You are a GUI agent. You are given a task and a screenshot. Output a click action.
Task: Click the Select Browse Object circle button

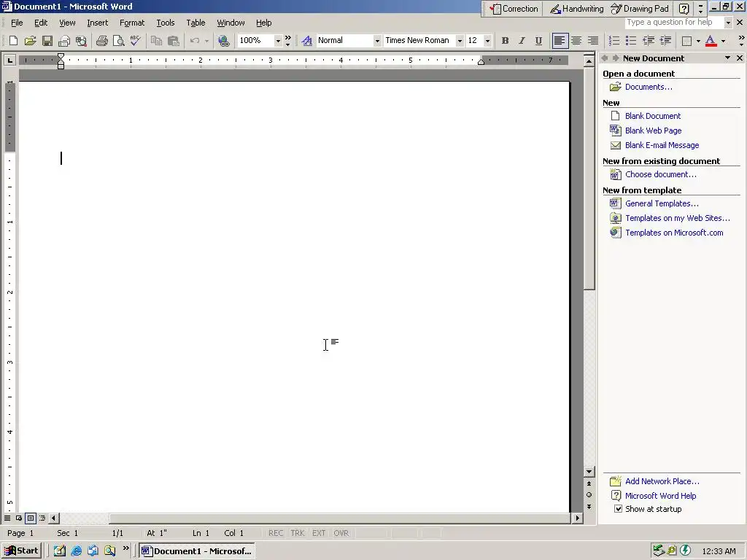coord(589,495)
